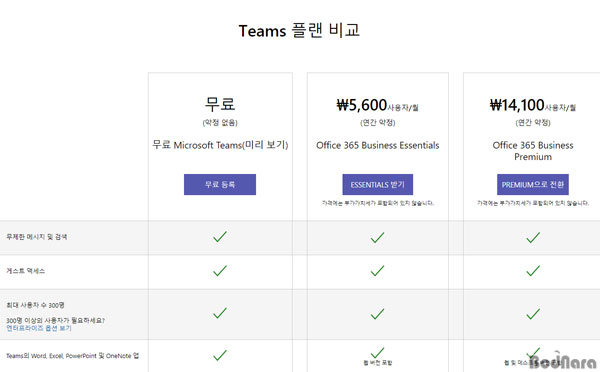Viewport: 600px width, 372px height.
Task: Click 무료 Microsoft Teams(미리 보기) plan name
Action: coord(220,145)
